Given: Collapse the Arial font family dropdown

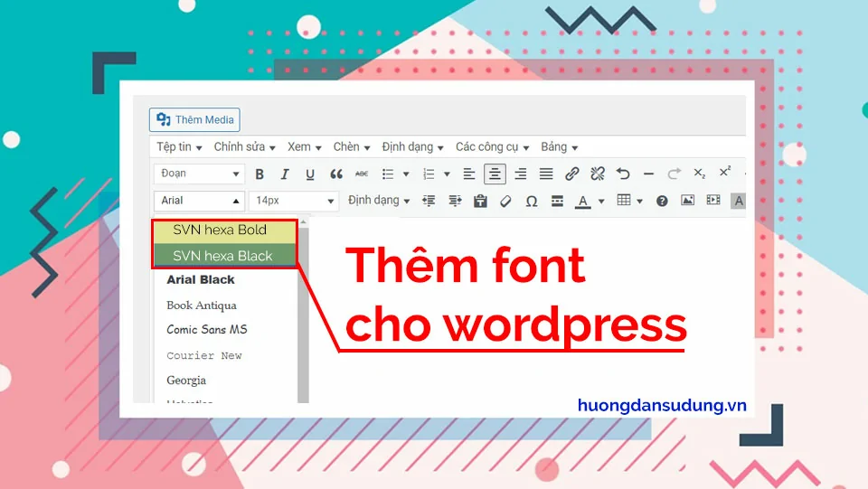Looking at the screenshot, I should point(199,201).
